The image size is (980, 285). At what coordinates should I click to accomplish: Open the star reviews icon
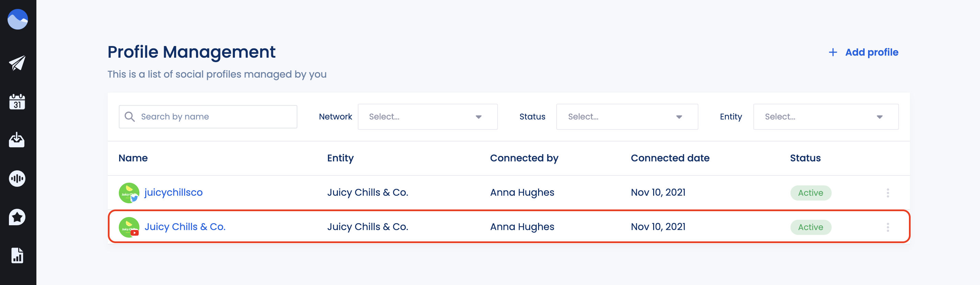pyautogui.click(x=17, y=217)
